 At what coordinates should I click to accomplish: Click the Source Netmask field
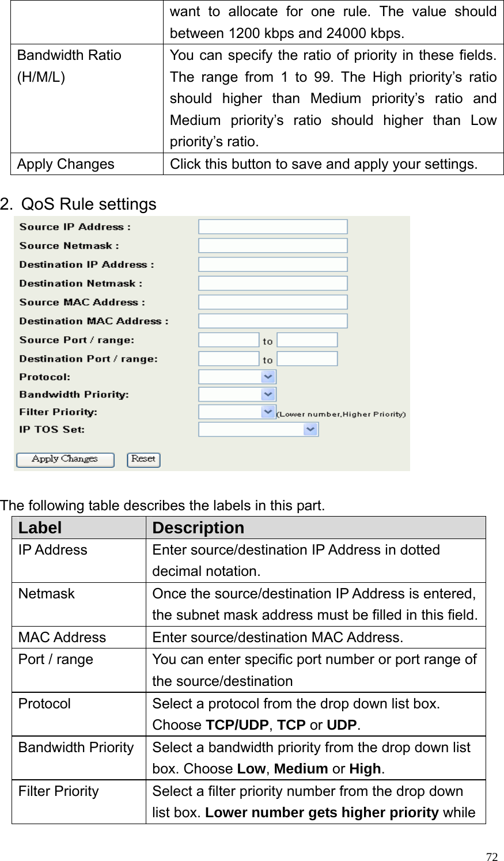[273, 245]
